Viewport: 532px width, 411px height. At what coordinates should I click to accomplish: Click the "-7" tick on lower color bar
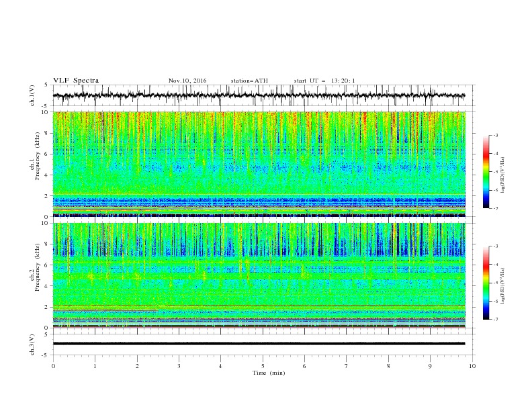point(495,319)
